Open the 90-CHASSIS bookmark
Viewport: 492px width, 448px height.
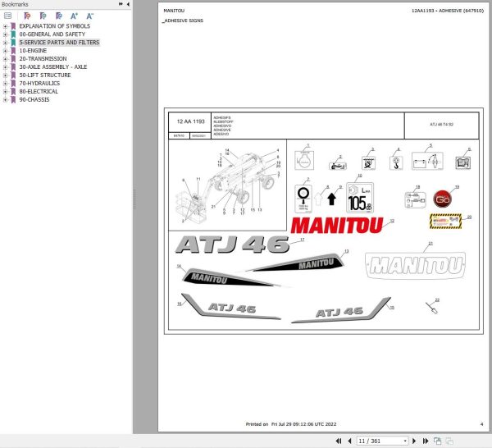coord(34,99)
